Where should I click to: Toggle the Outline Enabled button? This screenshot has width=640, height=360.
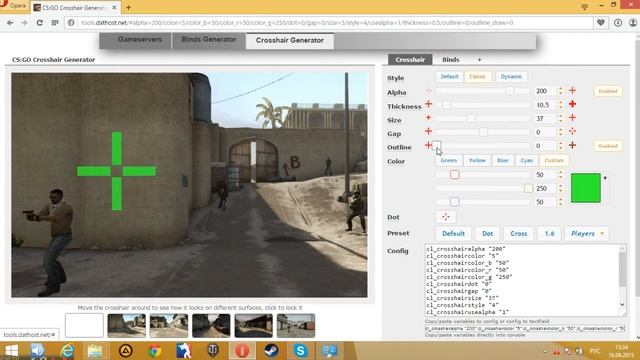pos(608,146)
